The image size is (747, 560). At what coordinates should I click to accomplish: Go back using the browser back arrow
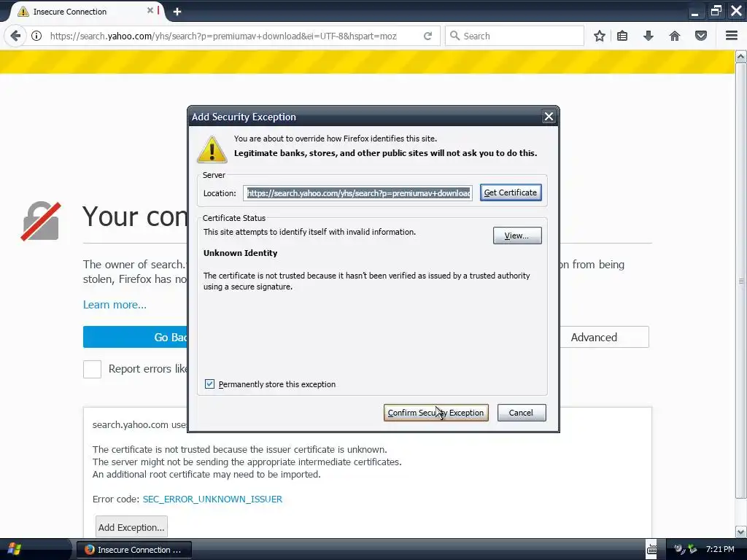[x=15, y=36]
